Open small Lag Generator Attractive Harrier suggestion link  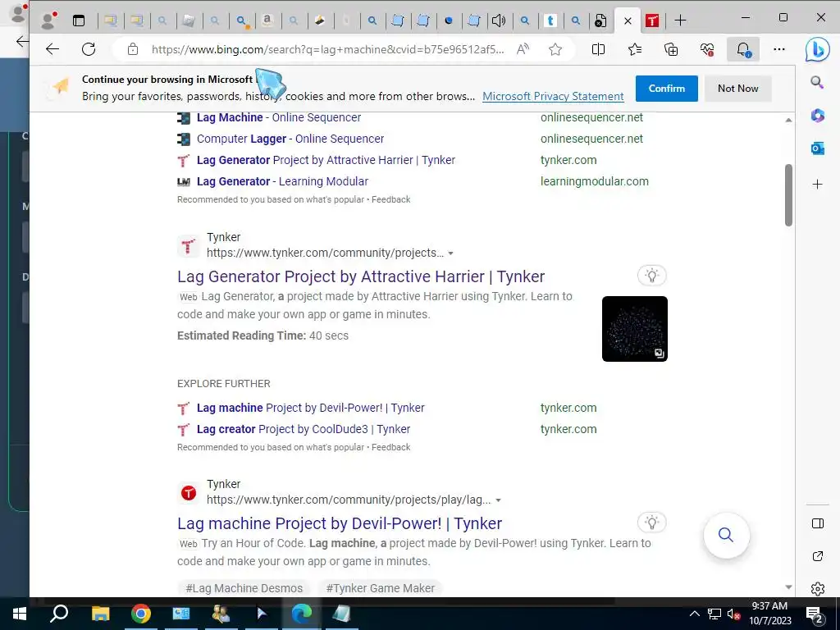pos(326,160)
